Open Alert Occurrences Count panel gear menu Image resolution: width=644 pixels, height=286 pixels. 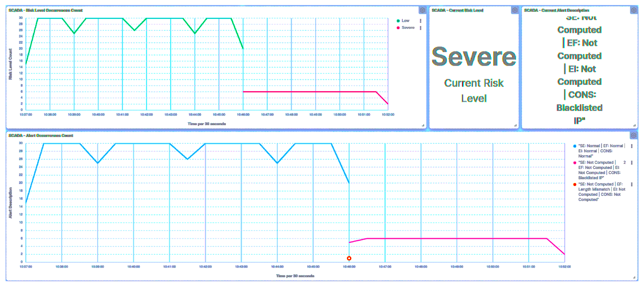pyautogui.click(x=634, y=136)
